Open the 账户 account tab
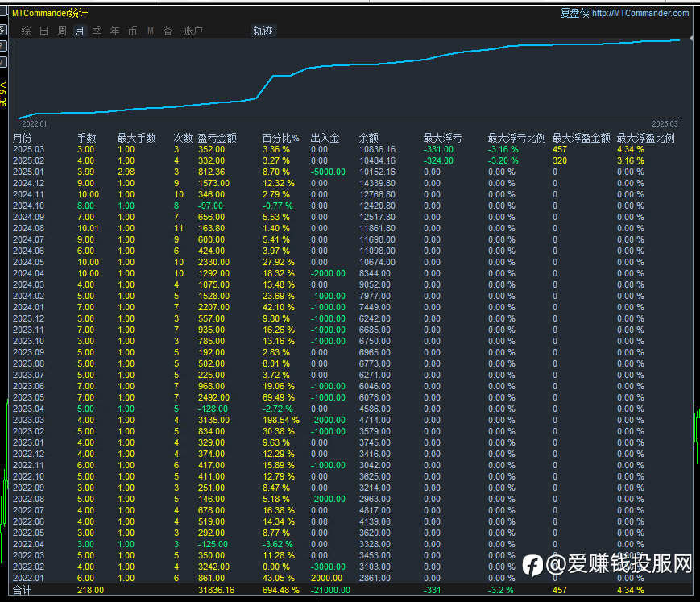 193,31
